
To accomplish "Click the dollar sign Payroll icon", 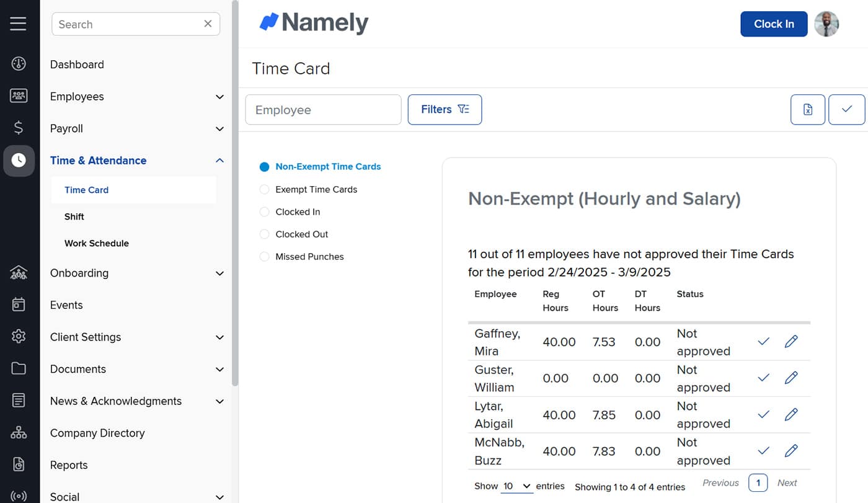I will coord(19,128).
